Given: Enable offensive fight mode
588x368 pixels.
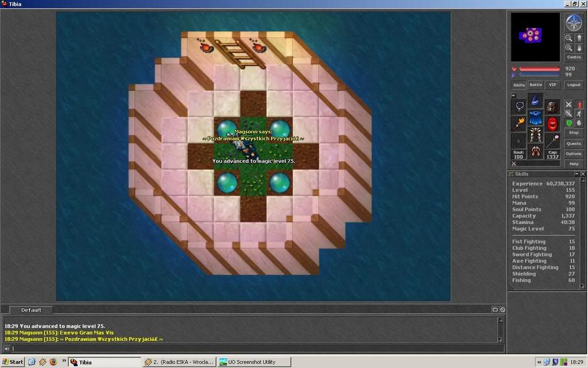Looking at the screenshot, I should pos(569,105).
